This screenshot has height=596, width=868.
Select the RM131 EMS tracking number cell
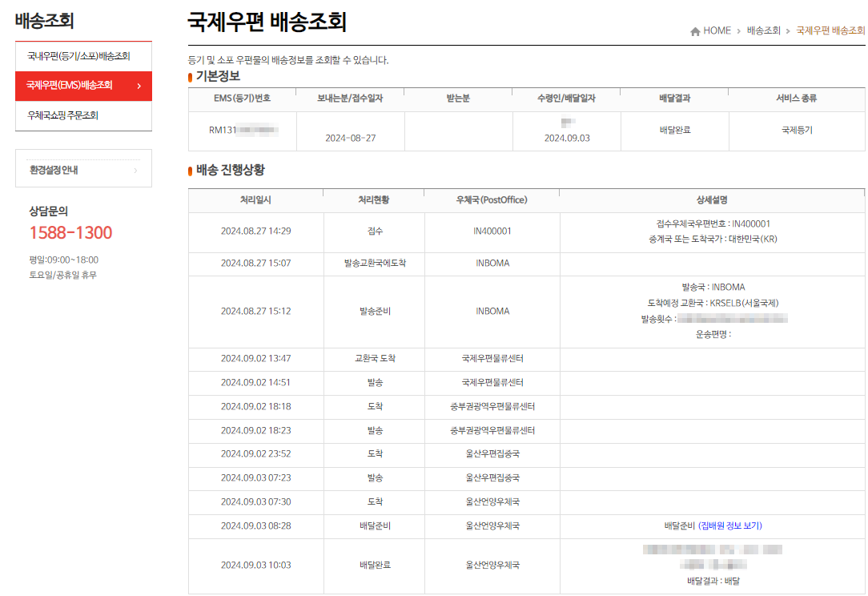(242, 130)
